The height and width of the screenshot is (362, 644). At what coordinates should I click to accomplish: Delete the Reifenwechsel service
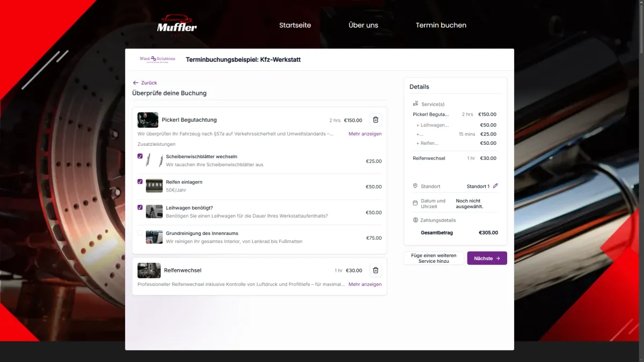376,270
